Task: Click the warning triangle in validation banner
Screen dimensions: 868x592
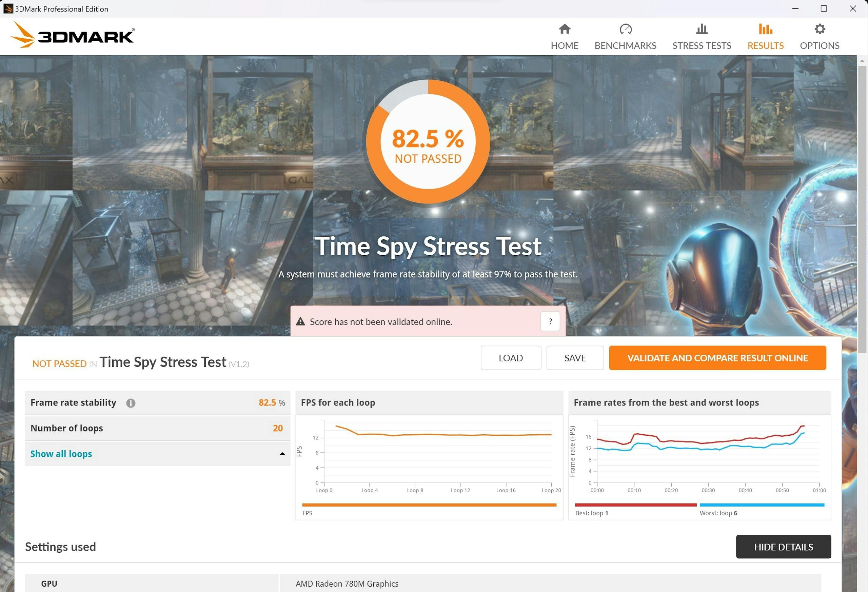Action: point(300,321)
